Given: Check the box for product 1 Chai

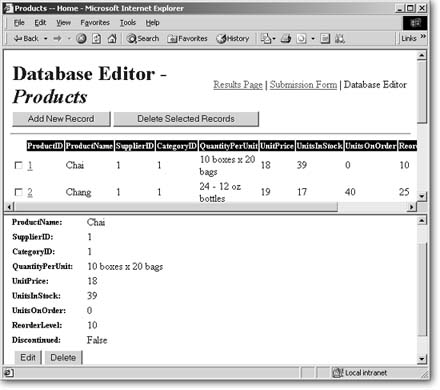Looking at the screenshot, I should [x=19, y=165].
